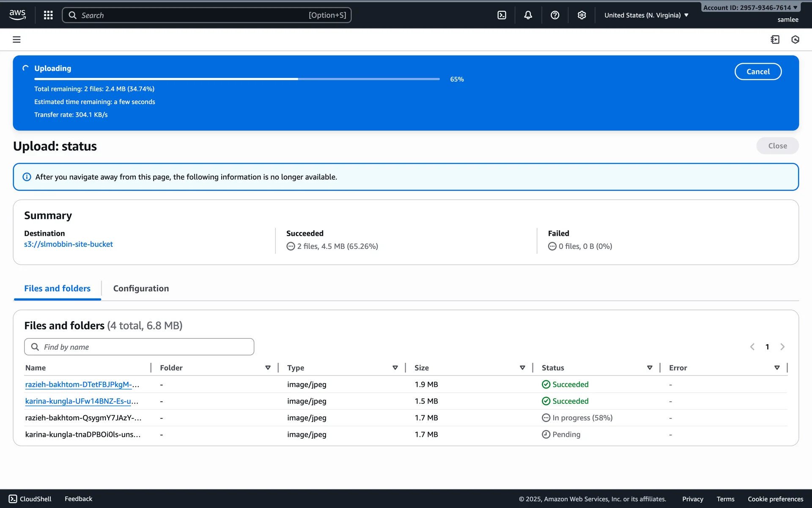Click the AWS logo home icon
The image size is (812, 508).
pos(17,15)
